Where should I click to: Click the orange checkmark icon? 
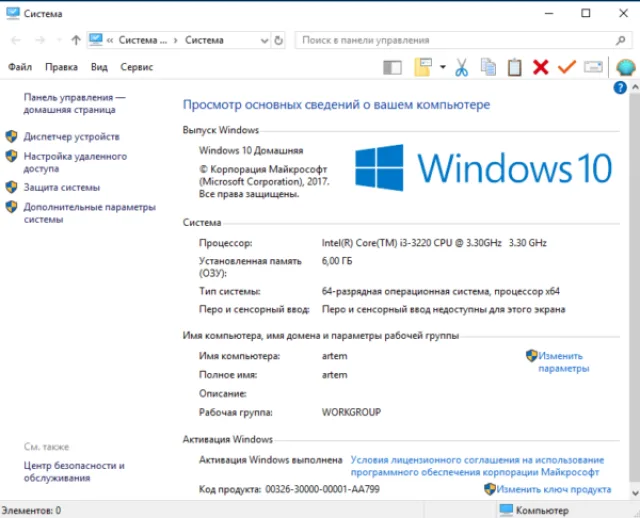(x=567, y=67)
